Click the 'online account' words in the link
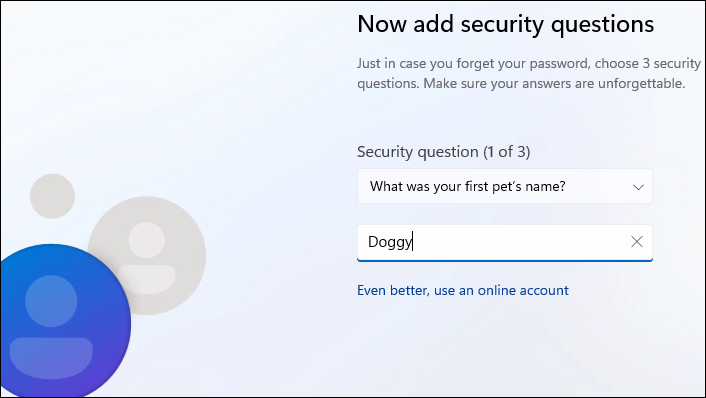Viewport: 706px width, 398px height. (523, 290)
